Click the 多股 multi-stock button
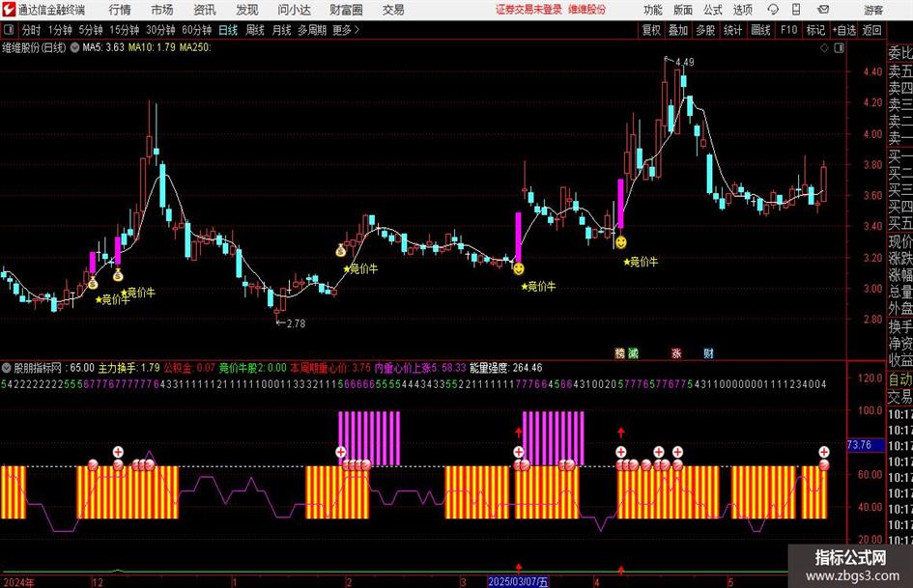Image resolution: width=913 pixels, height=588 pixels. click(705, 30)
